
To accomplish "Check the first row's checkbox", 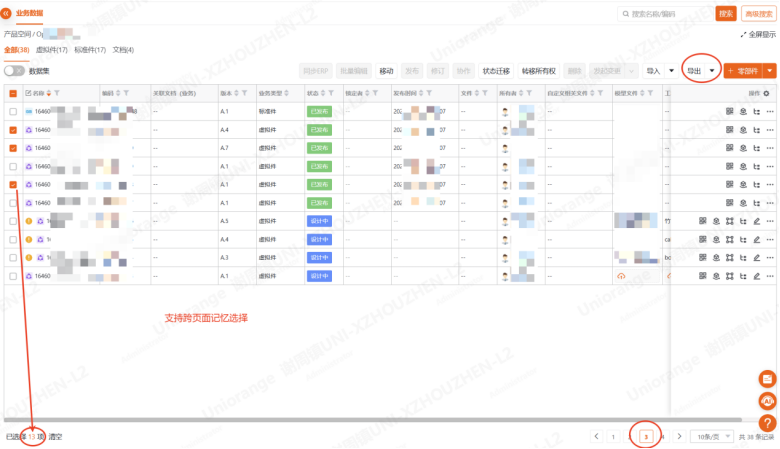I will [13, 112].
